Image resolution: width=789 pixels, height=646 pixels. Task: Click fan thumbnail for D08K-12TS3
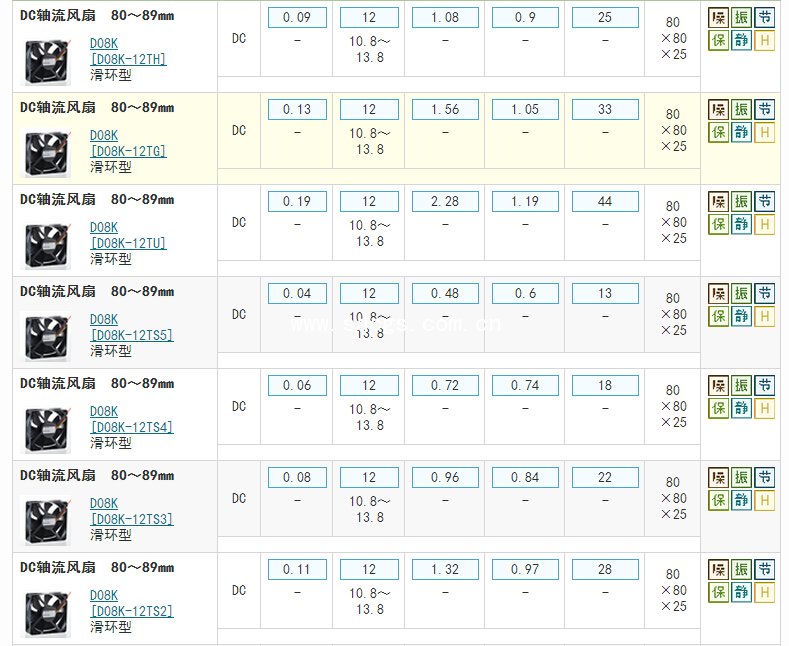pos(46,523)
